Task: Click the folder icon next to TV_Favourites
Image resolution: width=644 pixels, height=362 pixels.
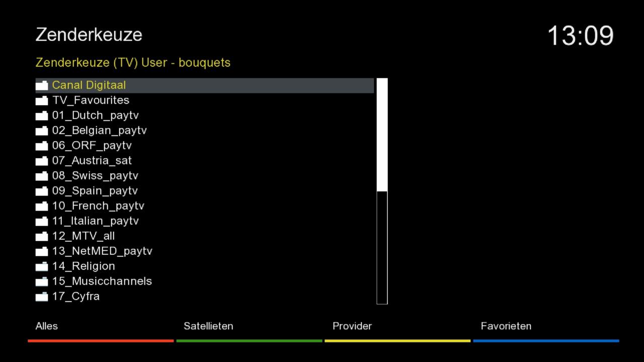Action: click(42, 101)
